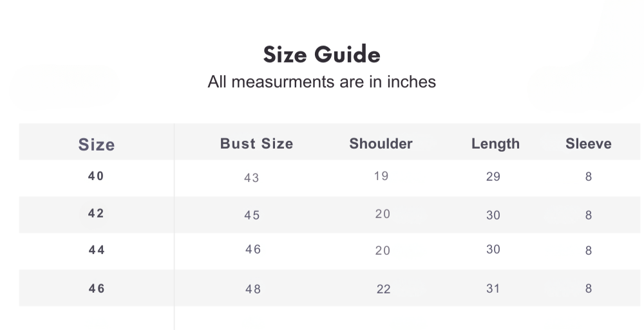Select bust size value 46

coord(253,249)
